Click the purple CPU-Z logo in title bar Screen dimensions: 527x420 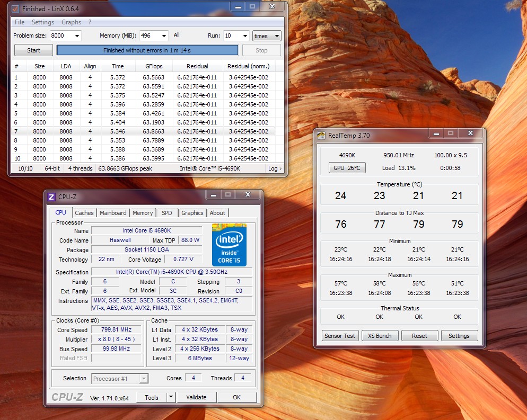[51, 196]
